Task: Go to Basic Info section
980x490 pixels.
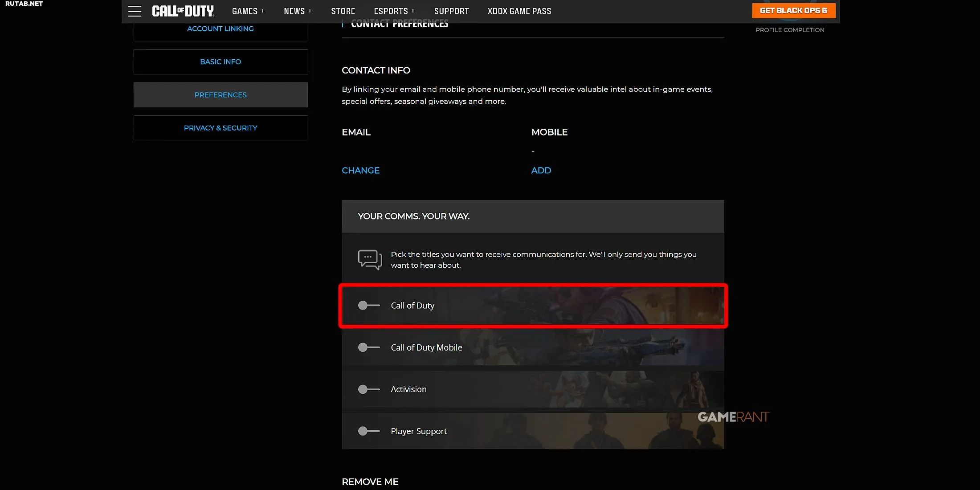Action: [x=220, y=62]
